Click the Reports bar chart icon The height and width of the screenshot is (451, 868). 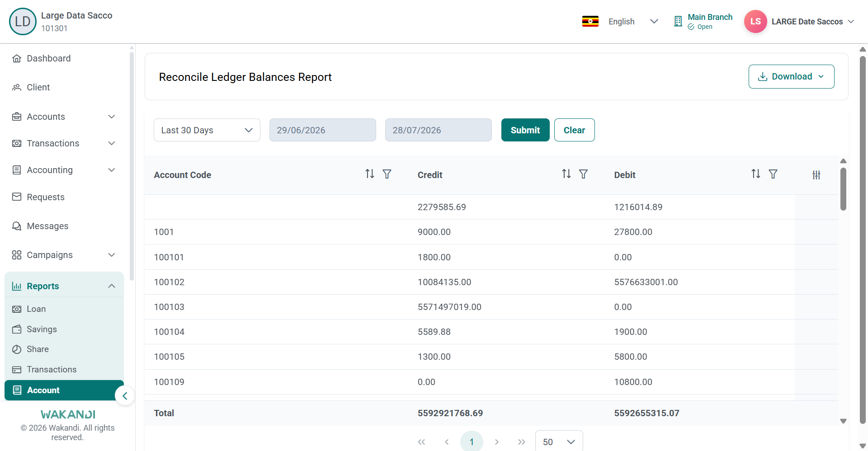coord(17,286)
